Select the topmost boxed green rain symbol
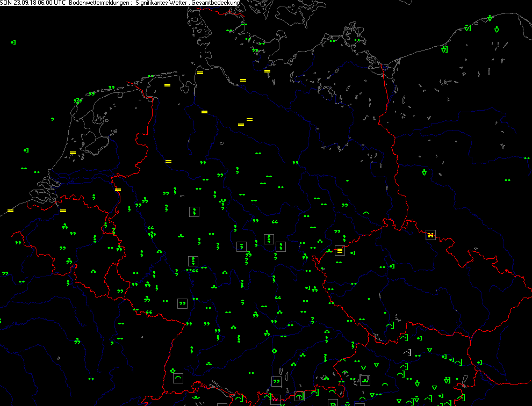 click(193, 212)
